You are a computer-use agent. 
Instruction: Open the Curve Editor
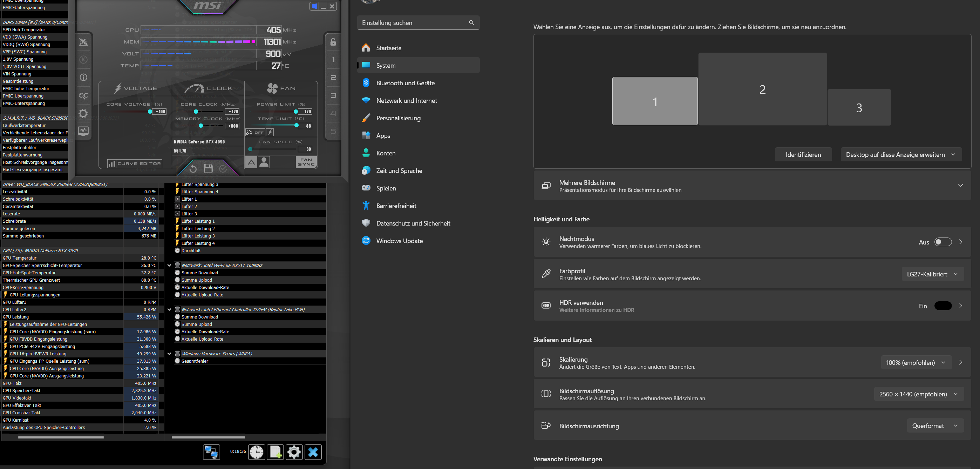point(135,164)
